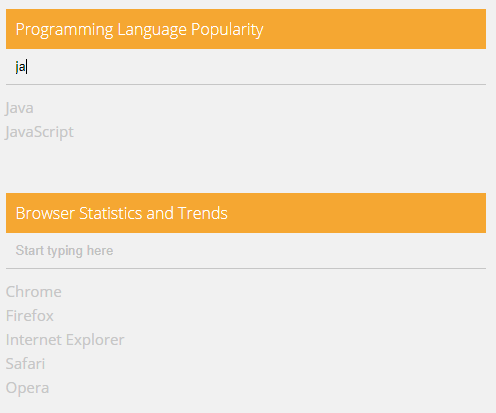Activate the Opera list entry

(x=27, y=388)
